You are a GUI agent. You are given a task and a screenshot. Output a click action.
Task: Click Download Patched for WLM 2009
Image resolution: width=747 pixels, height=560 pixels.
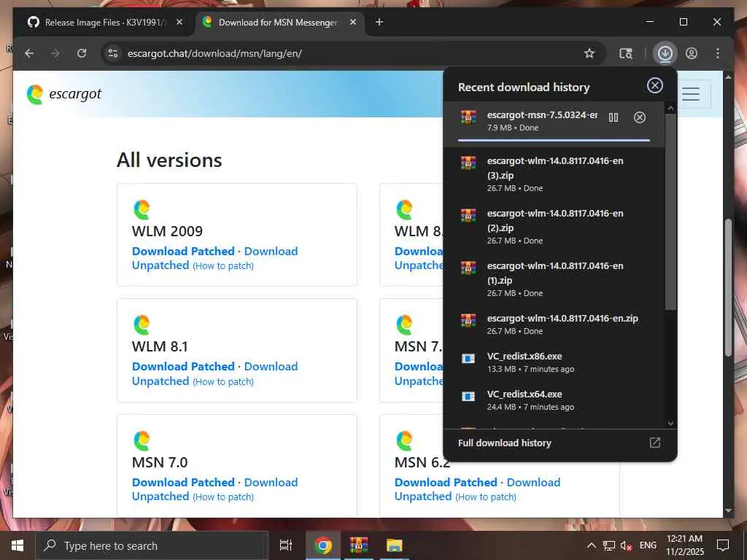[183, 251]
